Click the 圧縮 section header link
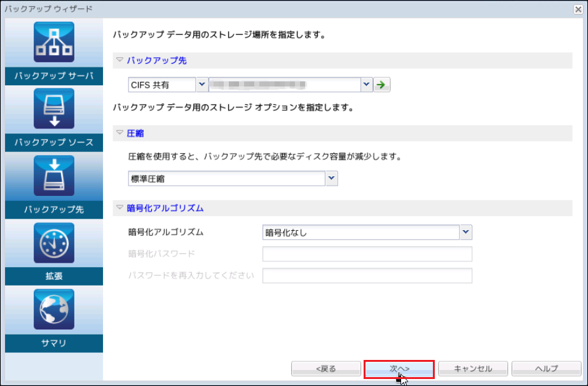588x386 pixels. click(135, 133)
